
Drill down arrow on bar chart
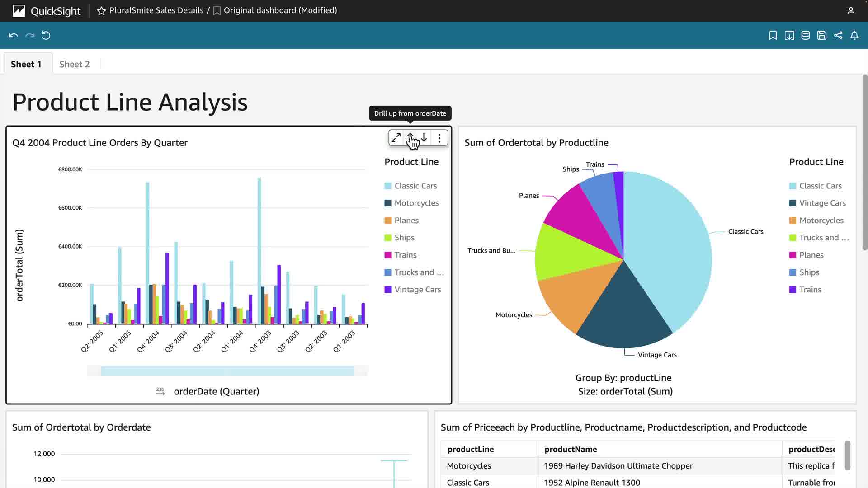(x=424, y=137)
